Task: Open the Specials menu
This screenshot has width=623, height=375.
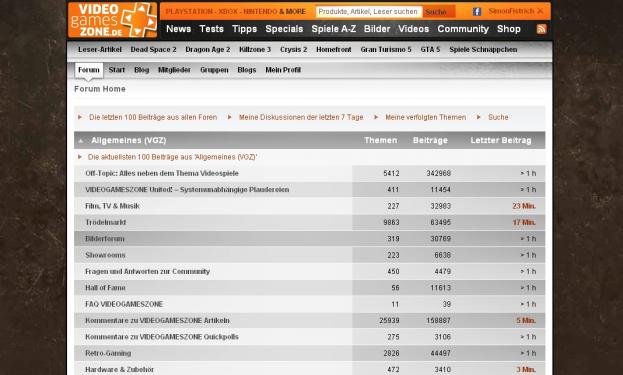Action: point(284,29)
